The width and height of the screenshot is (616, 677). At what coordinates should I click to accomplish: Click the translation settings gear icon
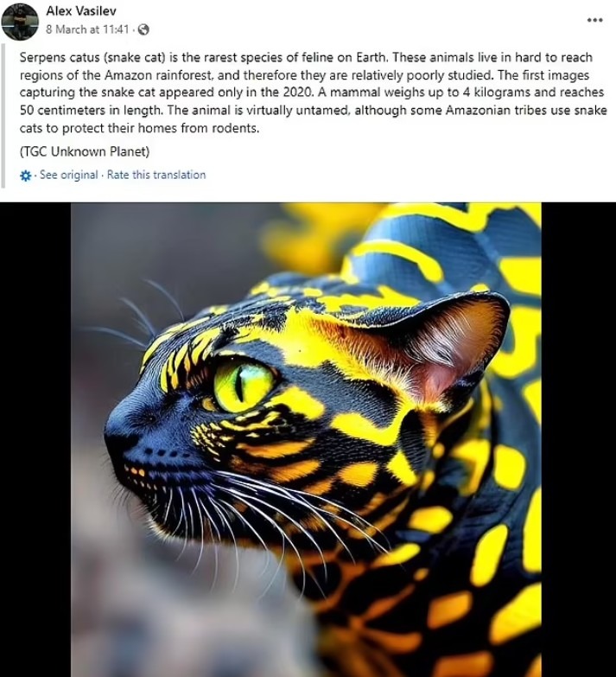click(x=26, y=176)
